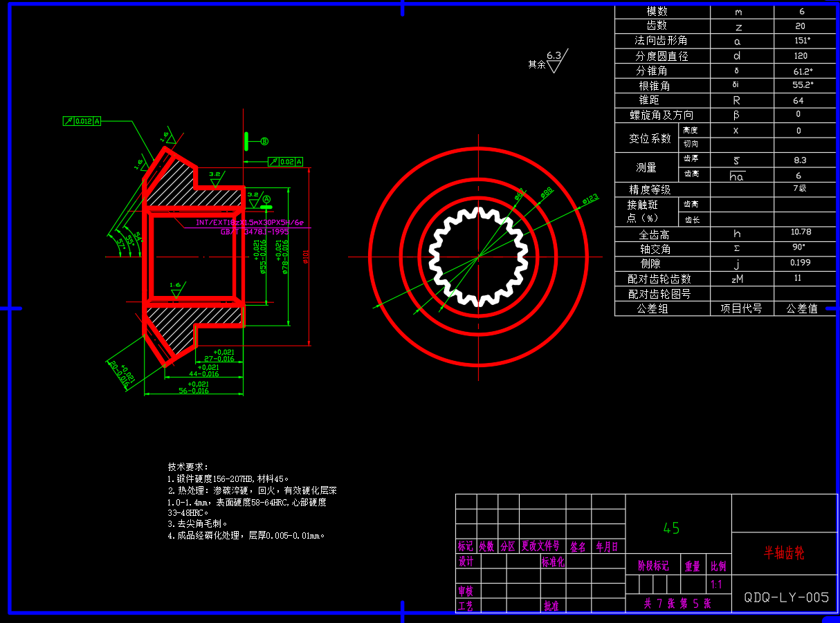Screen dimensions: 840x623
Task: Select the part name '半轴齿轮'
Action: point(784,553)
